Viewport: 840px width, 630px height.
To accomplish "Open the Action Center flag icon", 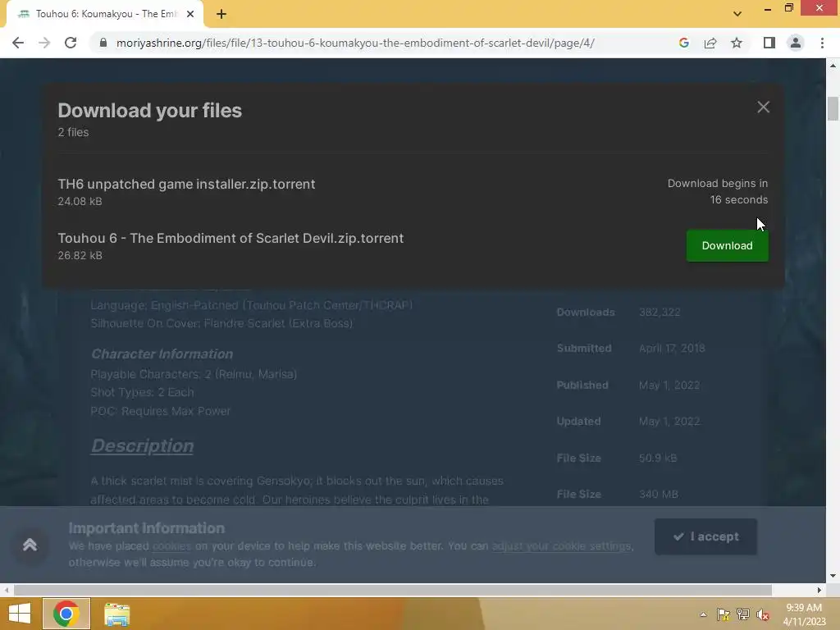I will [x=723, y=614].
